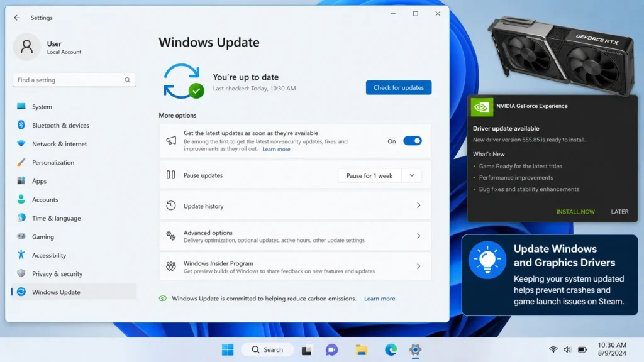The image size is (644, 362).
Task: Click the volume speaker tray icon
Action: point(567,349)
